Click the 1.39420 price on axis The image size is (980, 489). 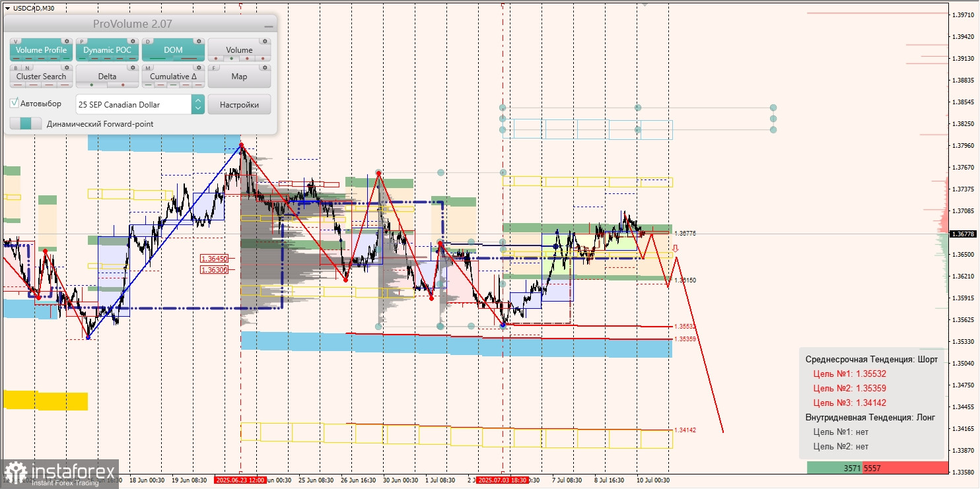pyautogui.click(x=964, y=36)
